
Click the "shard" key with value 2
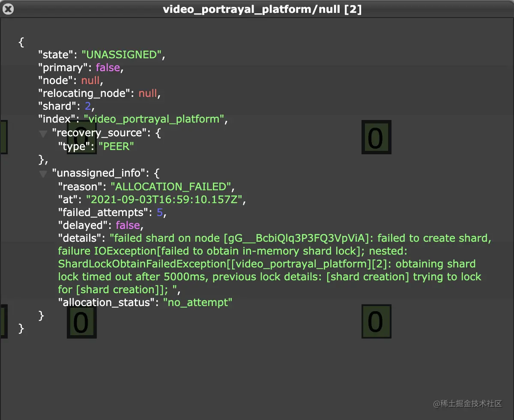58,106
